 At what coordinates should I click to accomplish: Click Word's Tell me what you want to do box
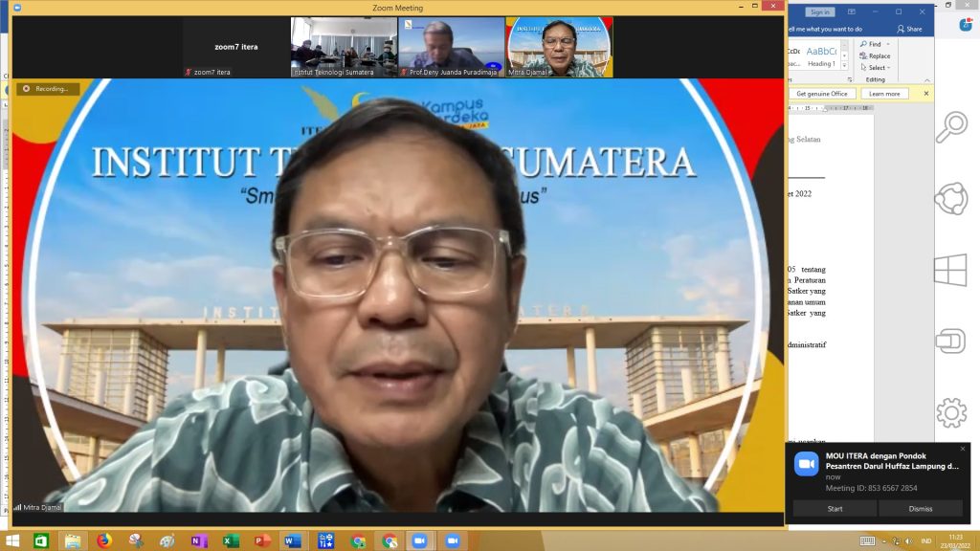[825, 29]
